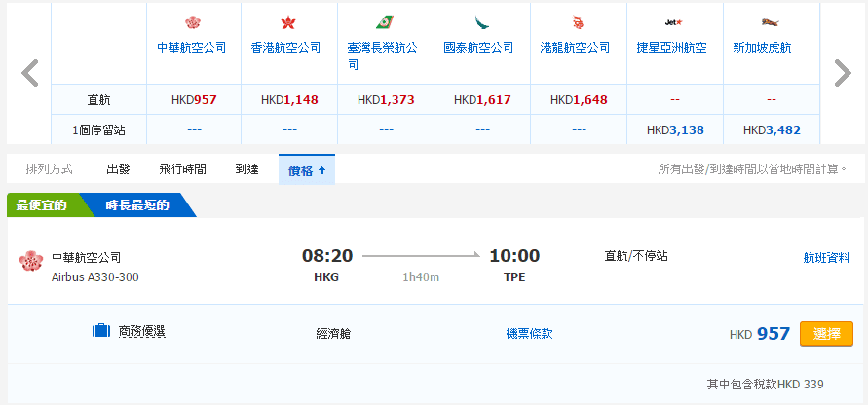Click the Jetstar Asia logo
This screenshot has width=868, height=405.
pyautogui.click(x=673, y=22)
